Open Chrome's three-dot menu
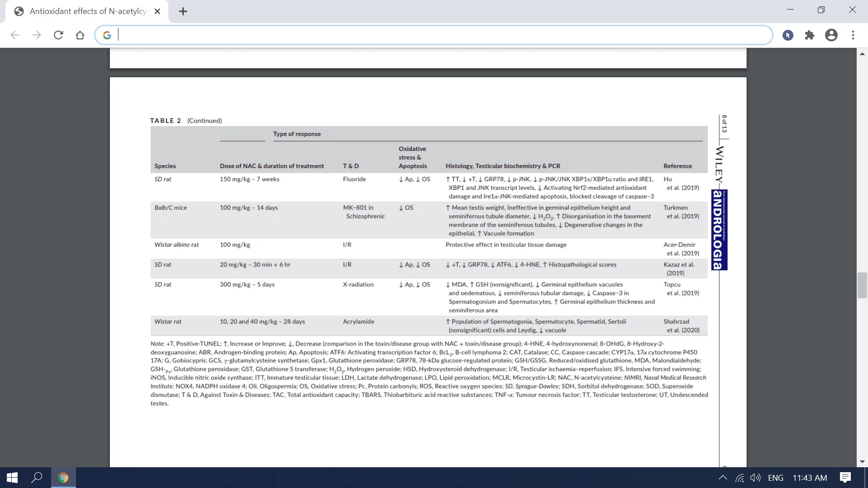Screen dimensions: 868x488 tap(853, 35)
